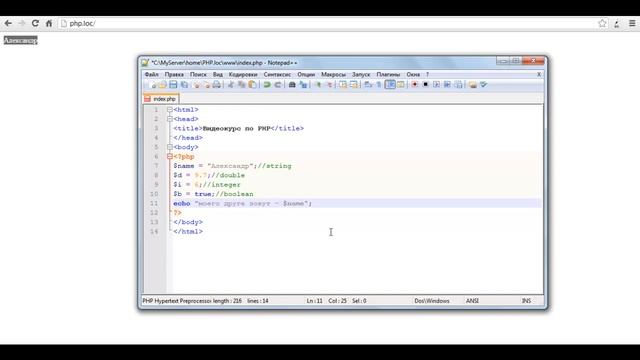Open the Окна menu

coord(413,74)
